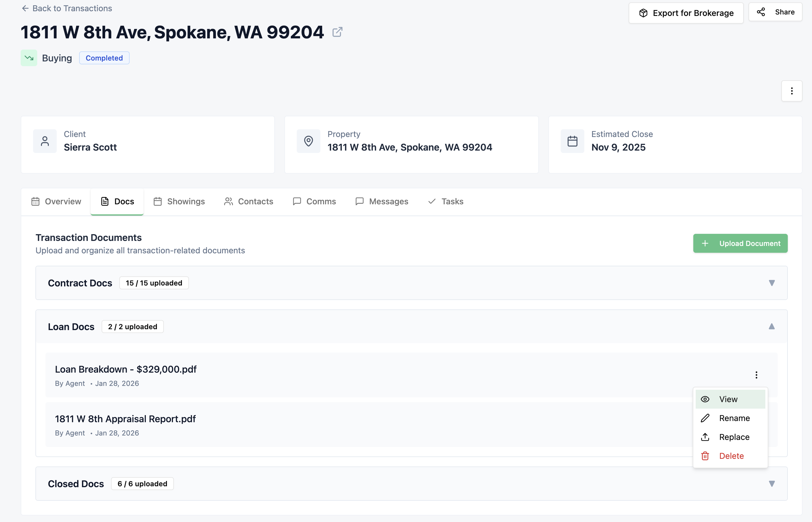Screen dimensions: 812x522
Task: Open Loan Breakdown document kebab menu
Action: [x=756, y=375]
